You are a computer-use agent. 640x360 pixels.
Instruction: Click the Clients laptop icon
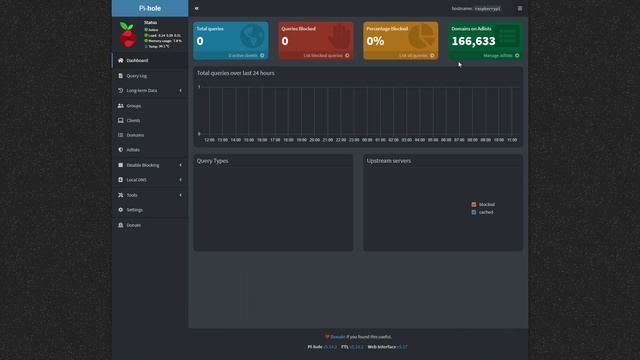point(120,120)
